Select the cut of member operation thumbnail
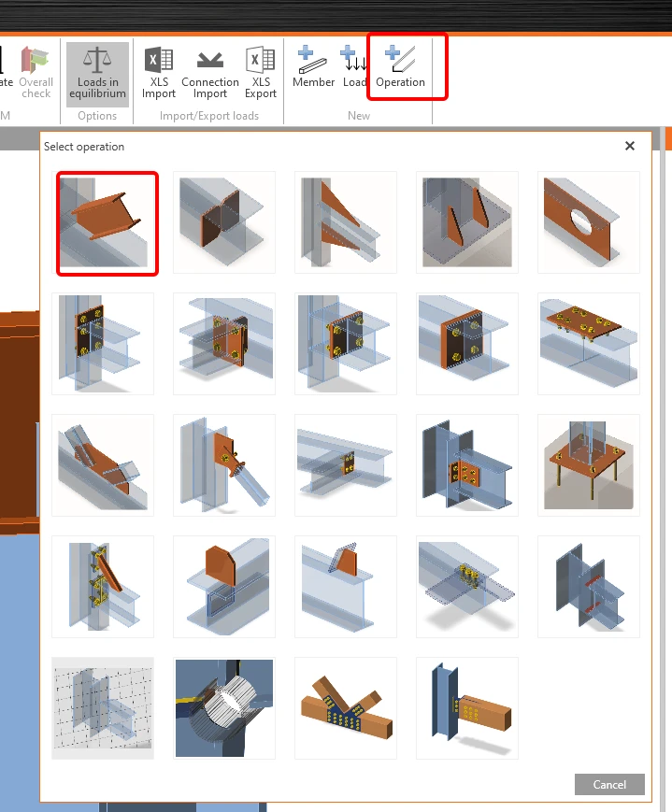The width and height of the screenshot is (672, 812). [107, 223]
